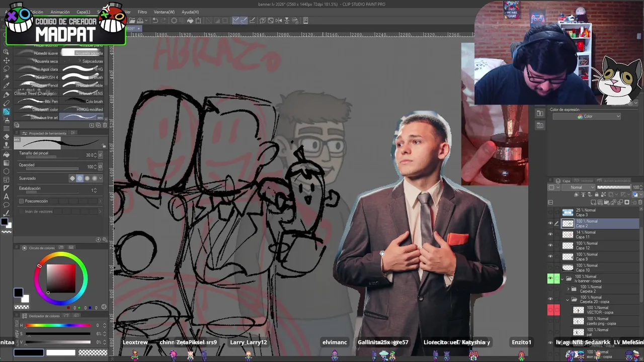Expand the Carpeta 2 folder
The width and height of the screenshot is (644, 362).
(569, 289)
